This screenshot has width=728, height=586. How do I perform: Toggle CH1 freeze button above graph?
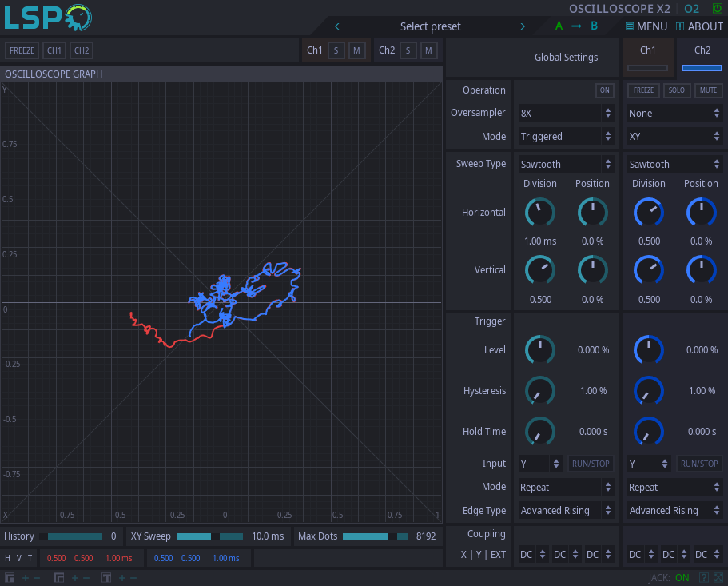click(54, 50)
